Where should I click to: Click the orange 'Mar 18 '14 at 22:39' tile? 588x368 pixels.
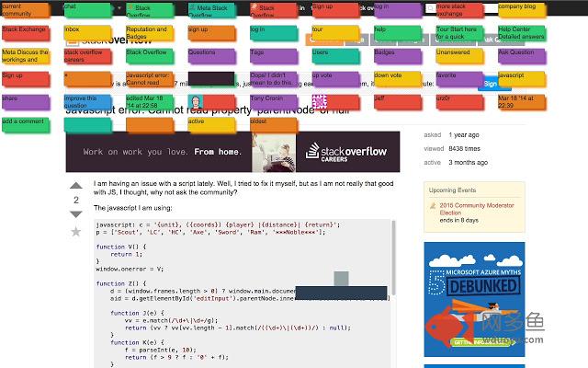pos(522,102)
